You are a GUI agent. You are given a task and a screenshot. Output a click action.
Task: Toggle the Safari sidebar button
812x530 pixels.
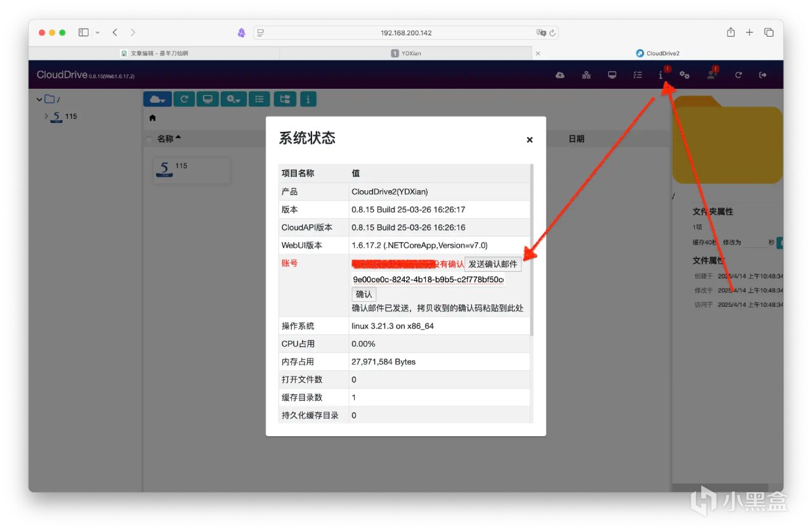pos(84,32)
